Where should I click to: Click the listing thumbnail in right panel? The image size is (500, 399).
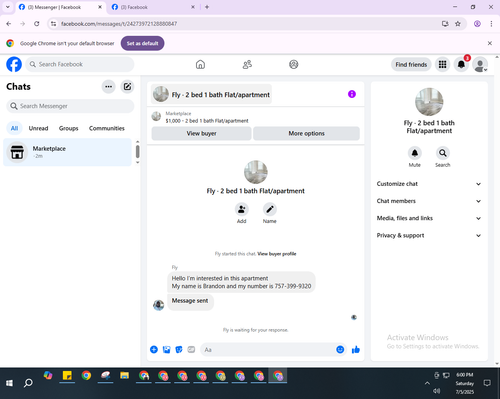pos(429,102)
